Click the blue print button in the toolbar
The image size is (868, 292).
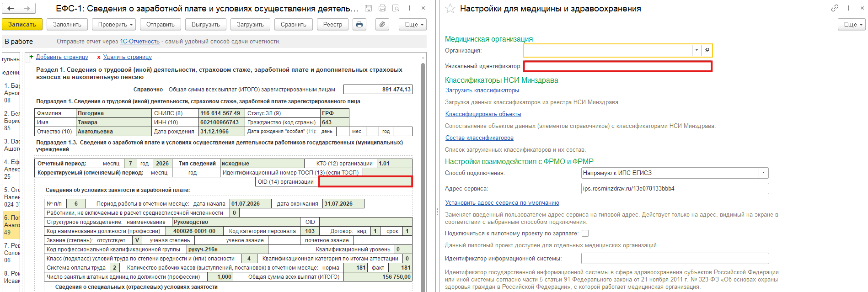point(359,24)
